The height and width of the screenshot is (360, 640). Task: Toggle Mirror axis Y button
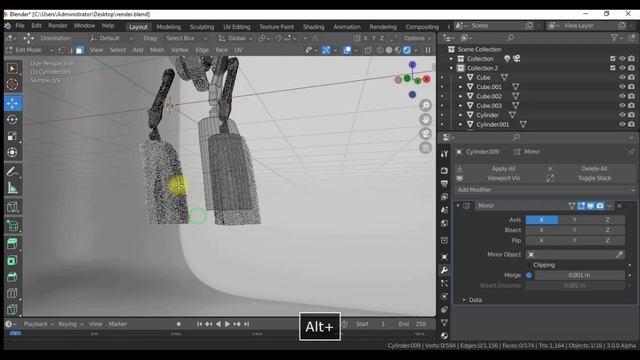[575, 220]
